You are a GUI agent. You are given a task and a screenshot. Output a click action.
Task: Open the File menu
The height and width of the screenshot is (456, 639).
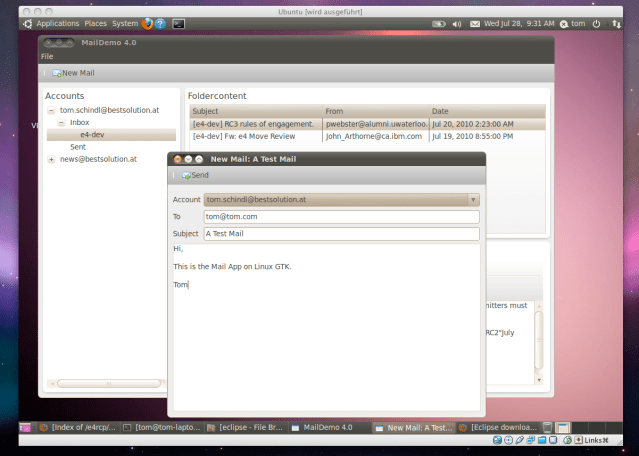47,56
